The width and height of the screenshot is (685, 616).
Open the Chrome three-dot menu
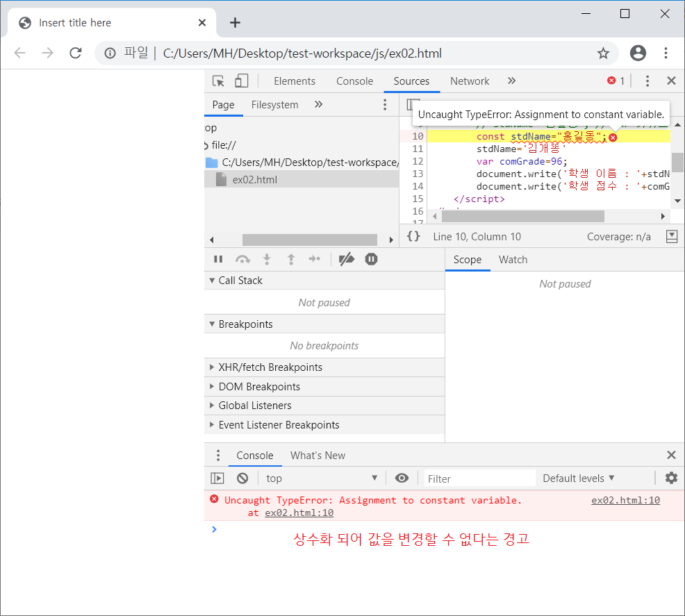(x=666, y=53)
